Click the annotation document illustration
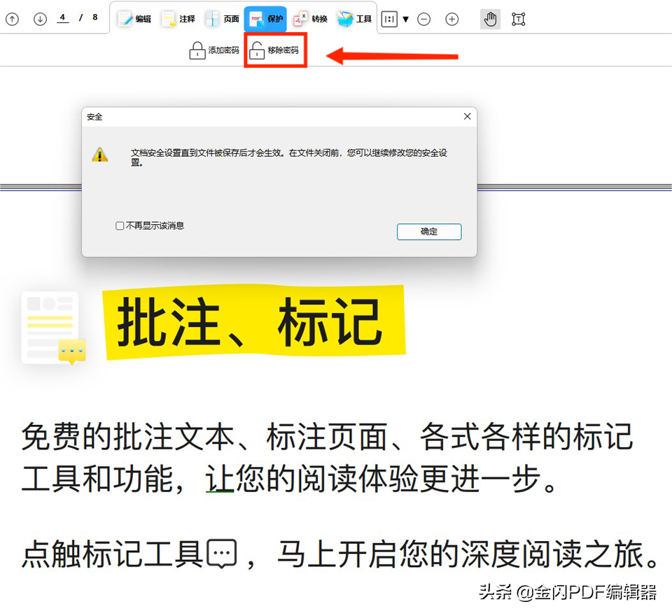The image size is (672, 616). [x=54, y=328]
